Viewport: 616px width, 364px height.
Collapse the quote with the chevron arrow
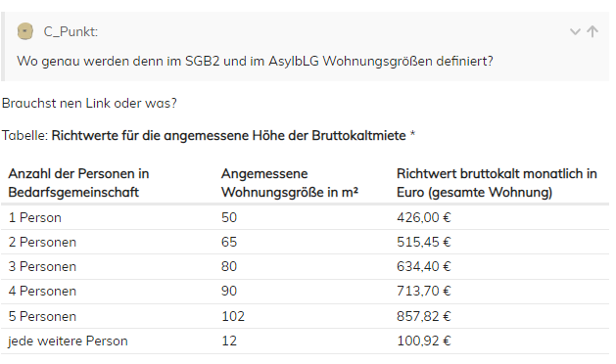click(575, 32)
